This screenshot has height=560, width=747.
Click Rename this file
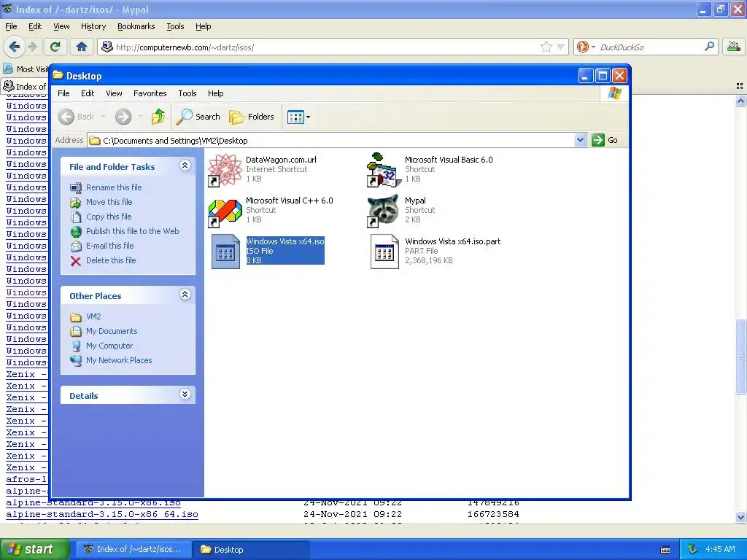[x=114, y=187]
